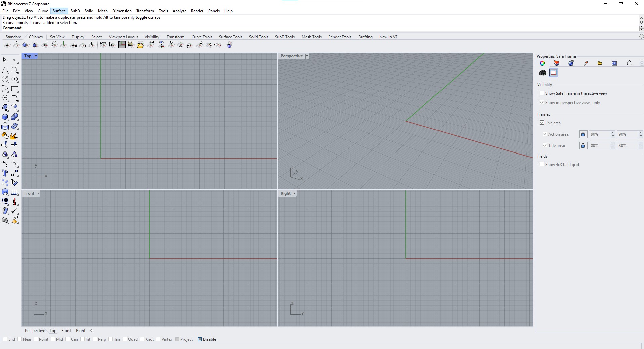Click the second Title area 80% field
644x349 pixels.
(x=628, y=146)
